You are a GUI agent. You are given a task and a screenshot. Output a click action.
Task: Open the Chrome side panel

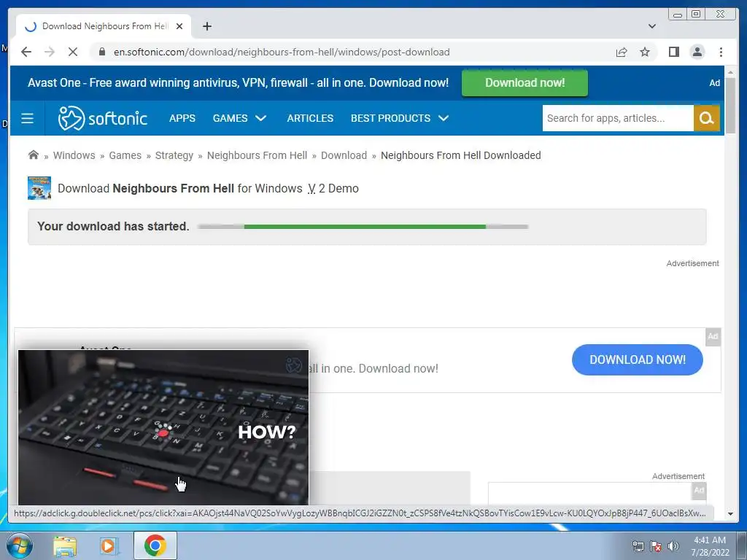click(673, 52)
